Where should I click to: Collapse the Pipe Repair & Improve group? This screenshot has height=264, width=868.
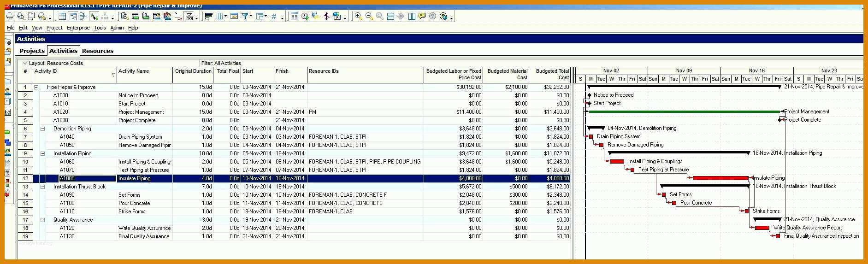click(36, 87)
